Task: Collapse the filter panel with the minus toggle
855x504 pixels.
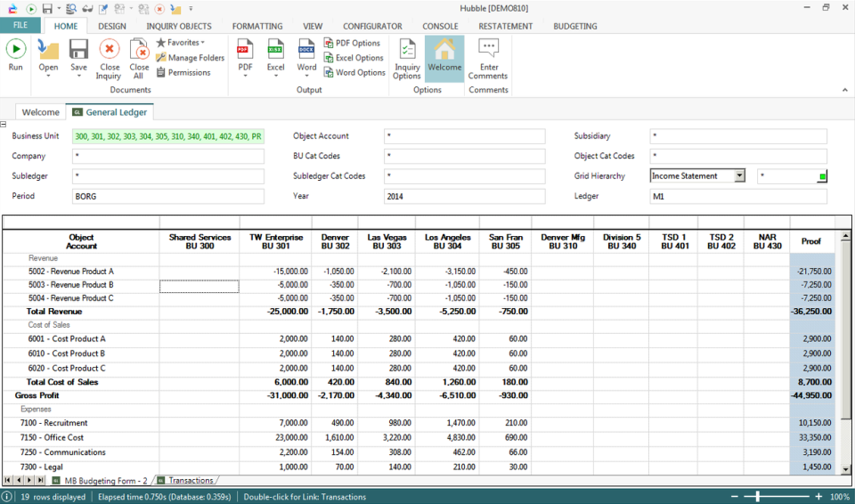Action: click(x=4, y=125)
